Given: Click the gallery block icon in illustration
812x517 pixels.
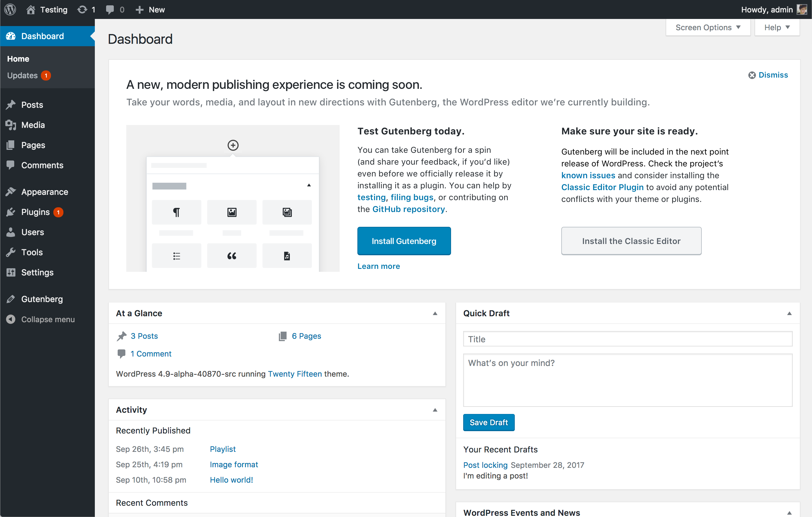Looking at the screenshot, I should coord(287,212).
